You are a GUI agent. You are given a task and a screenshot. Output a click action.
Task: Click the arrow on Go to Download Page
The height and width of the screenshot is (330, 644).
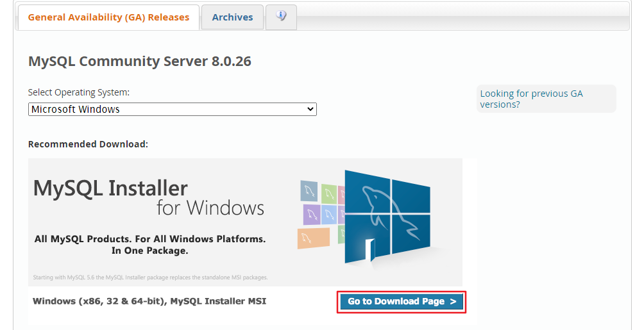pos(453,302)
